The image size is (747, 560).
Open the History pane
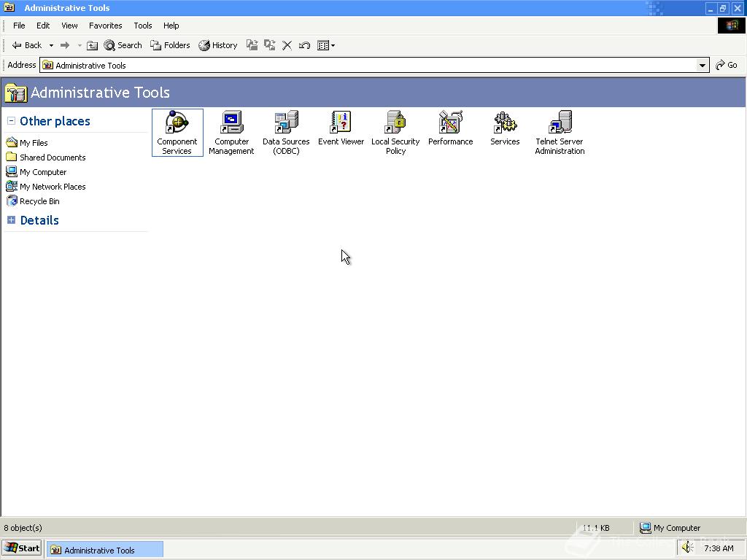[218, 45]
